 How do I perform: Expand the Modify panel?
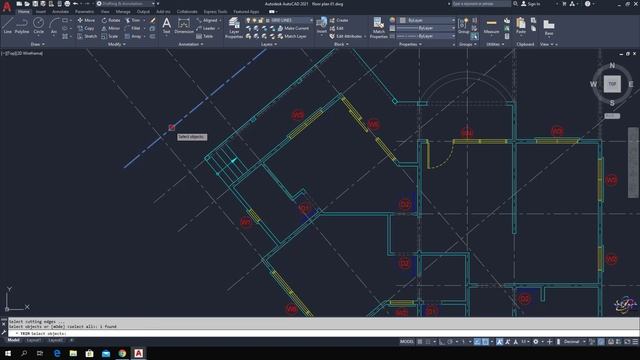117,44
